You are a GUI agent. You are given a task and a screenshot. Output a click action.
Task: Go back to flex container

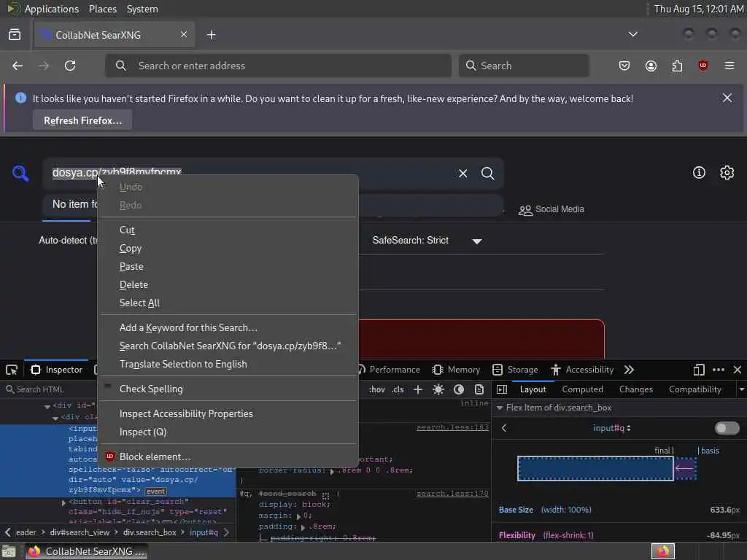[504, 428]
